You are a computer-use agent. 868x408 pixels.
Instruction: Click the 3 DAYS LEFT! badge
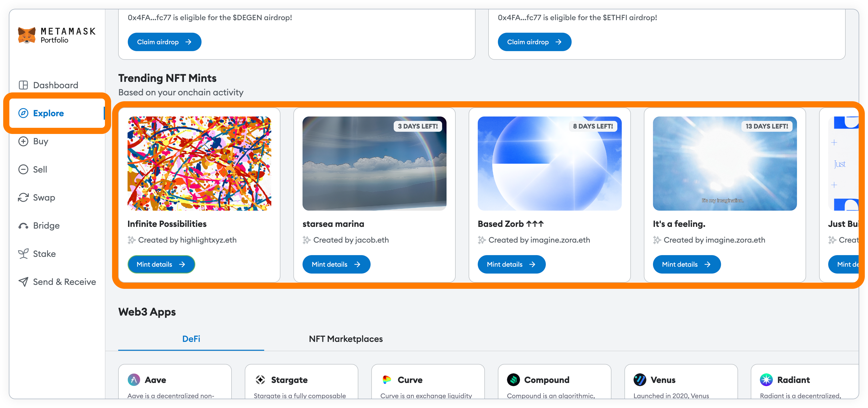[418, 126]
